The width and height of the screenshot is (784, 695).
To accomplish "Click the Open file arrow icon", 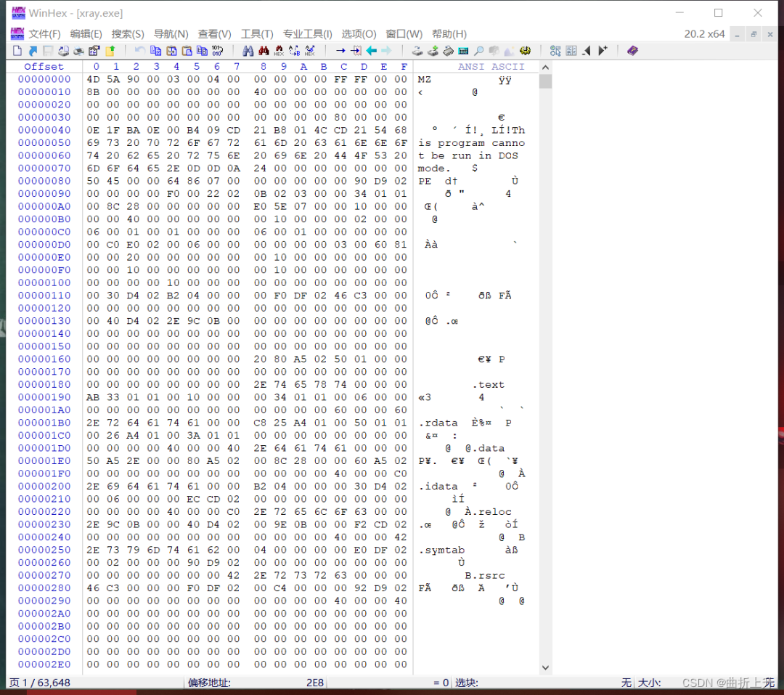I will (x=33, y=51).
